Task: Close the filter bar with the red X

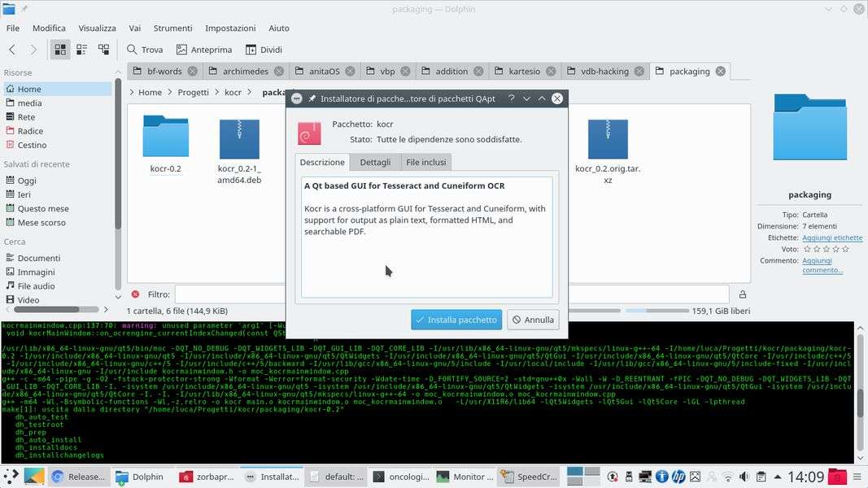Action: (x=135, y=294)
